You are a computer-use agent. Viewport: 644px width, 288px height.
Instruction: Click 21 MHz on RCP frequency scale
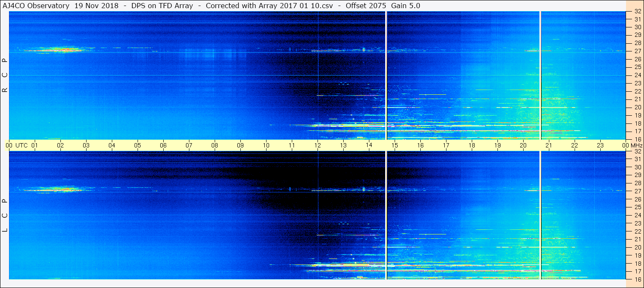coord(638,99)
